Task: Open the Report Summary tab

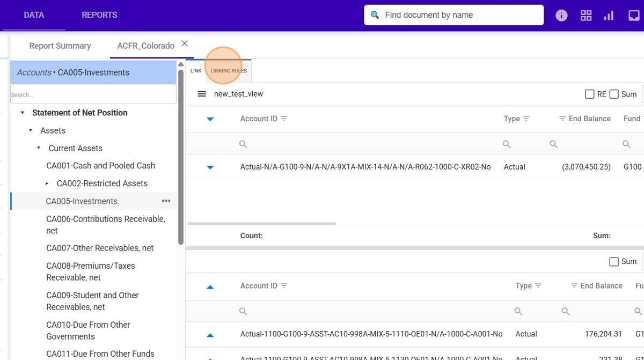Action: point(60,46)
